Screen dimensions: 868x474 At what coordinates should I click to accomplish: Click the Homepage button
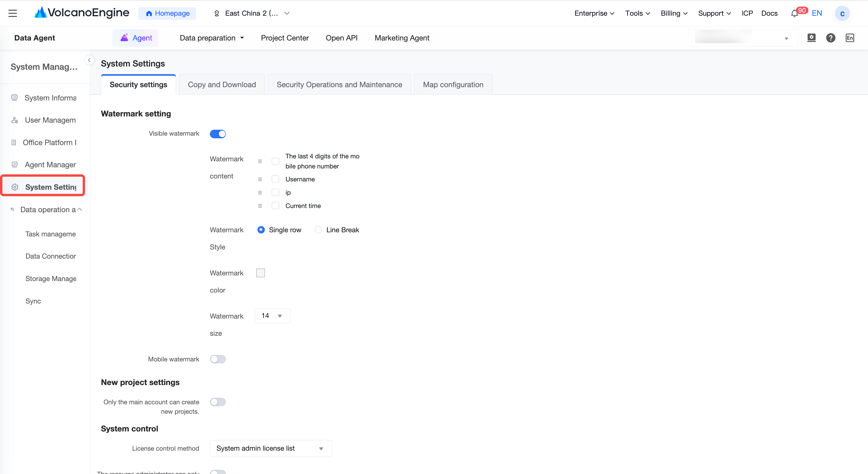coord(167,13)
